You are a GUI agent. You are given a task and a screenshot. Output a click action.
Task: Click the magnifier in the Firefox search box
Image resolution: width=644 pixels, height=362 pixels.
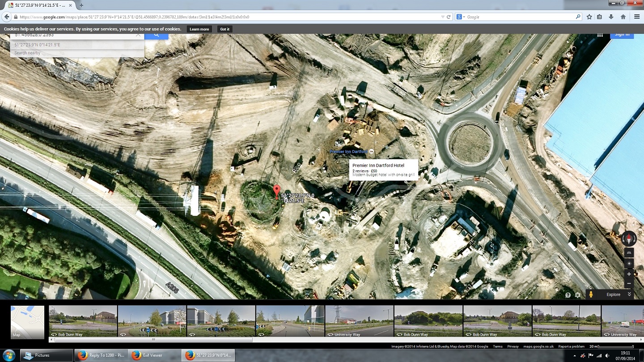pos(578,17)
